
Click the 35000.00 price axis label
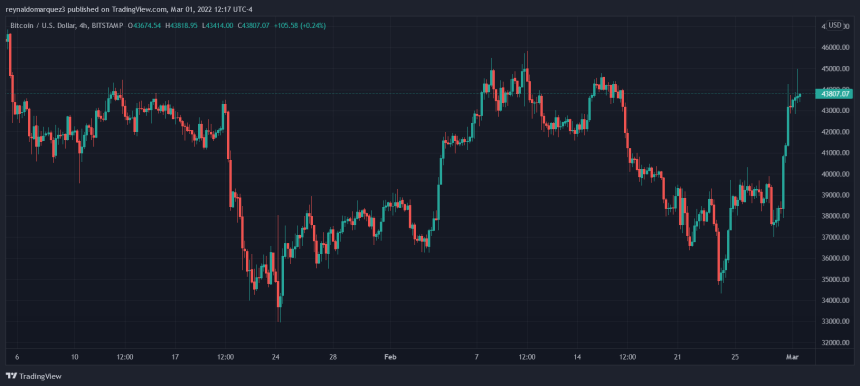click(x=836, y=280)
